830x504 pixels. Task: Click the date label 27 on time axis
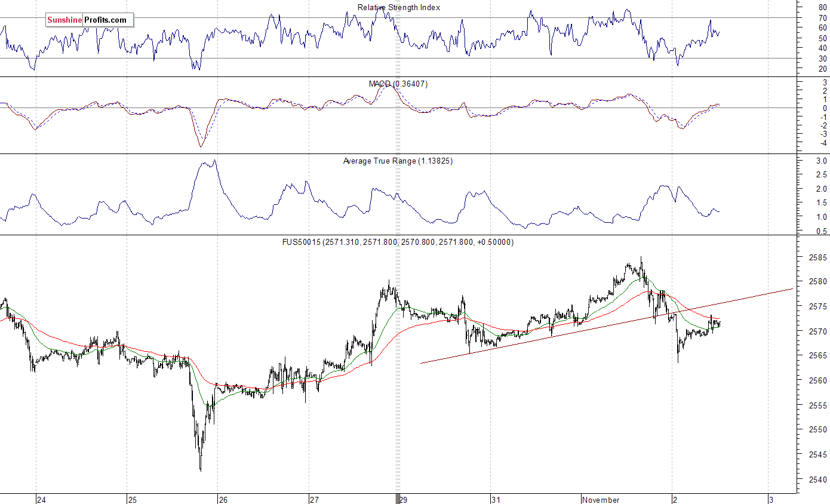click(314, 500)
